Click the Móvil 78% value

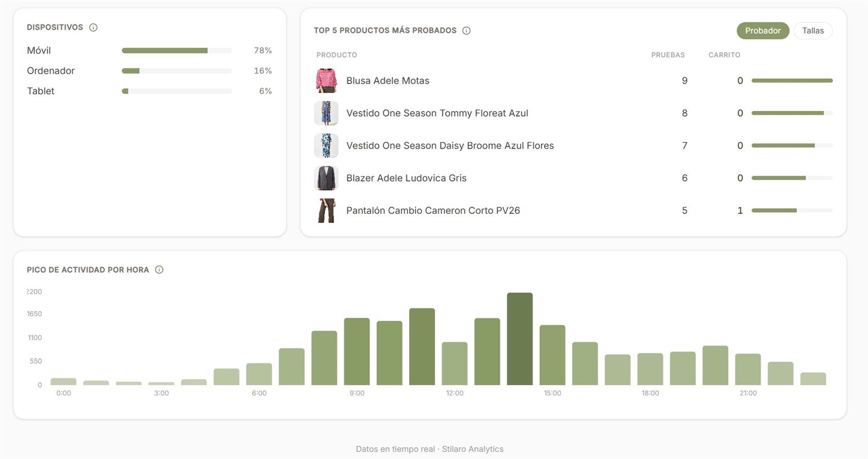(263, 50)
